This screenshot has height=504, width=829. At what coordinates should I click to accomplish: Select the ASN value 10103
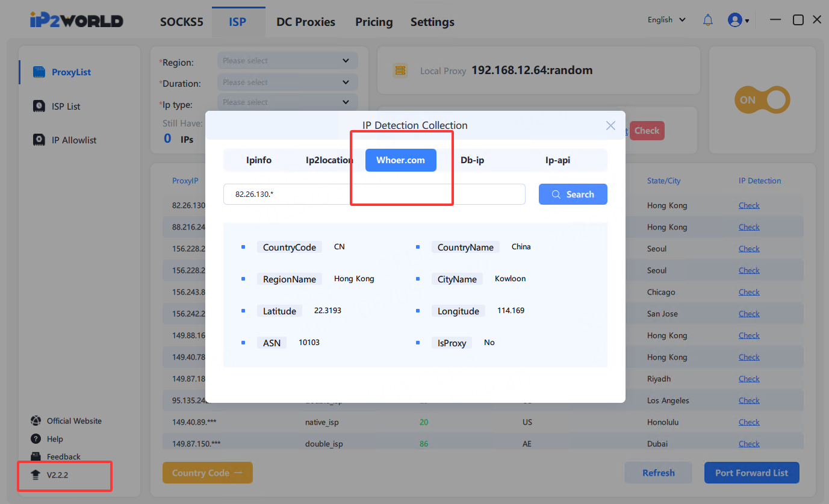[309, 343]
